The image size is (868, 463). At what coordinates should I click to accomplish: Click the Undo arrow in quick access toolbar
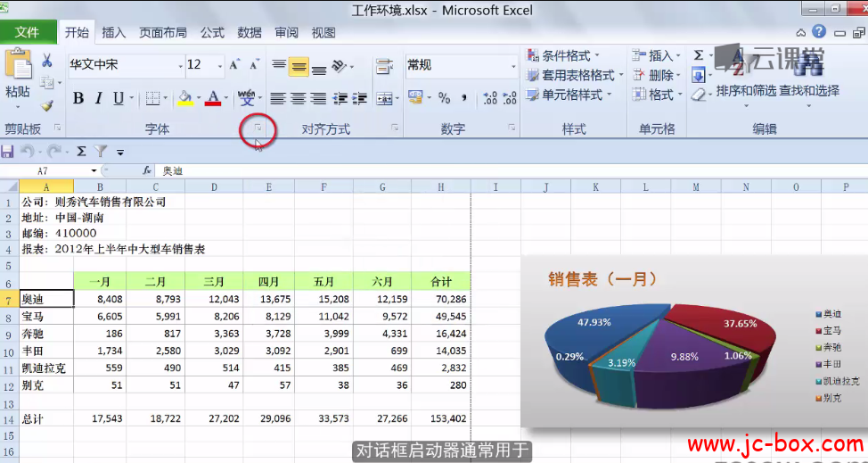(x=28, y=151)
